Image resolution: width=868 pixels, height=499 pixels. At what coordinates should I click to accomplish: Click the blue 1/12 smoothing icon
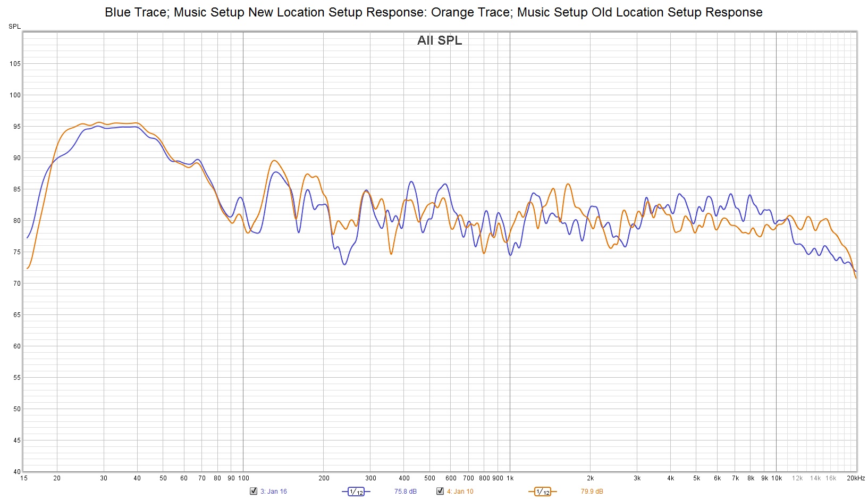(356, 492)
